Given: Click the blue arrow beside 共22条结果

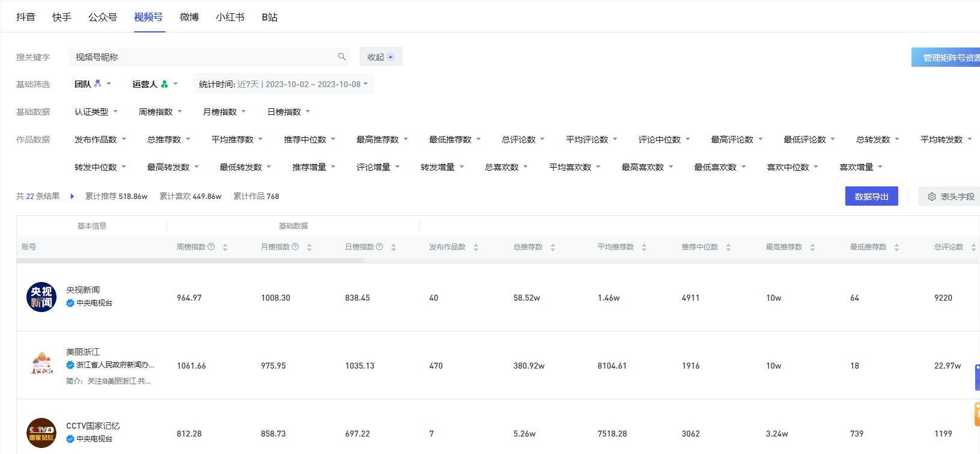Looking at the screenshot, I should (x=72, y=196).
